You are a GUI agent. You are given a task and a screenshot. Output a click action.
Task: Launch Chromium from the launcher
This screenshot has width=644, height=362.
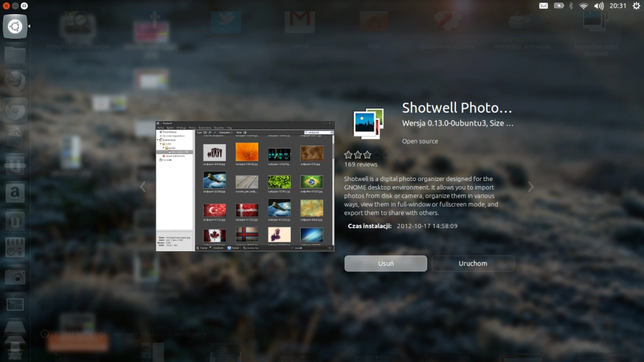15,110
